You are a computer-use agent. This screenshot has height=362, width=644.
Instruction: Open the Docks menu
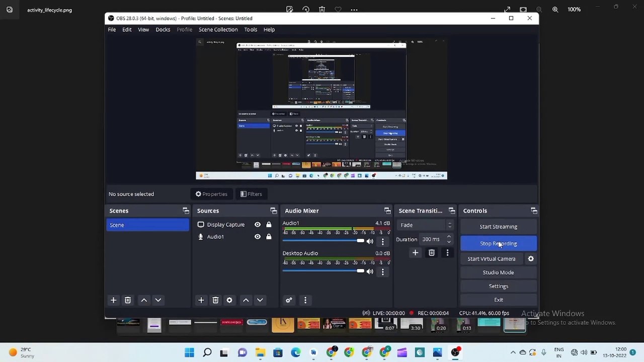tap(163, 30)
